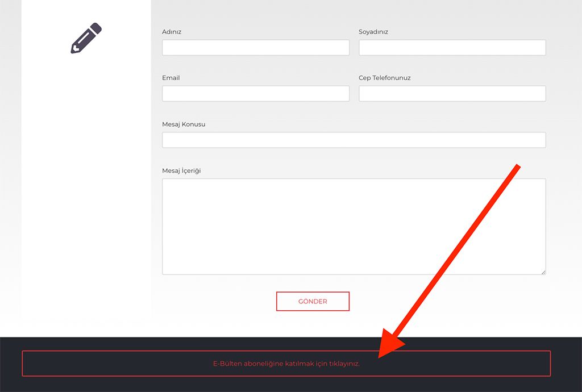Click the empty white panel below the pencil

click(86, 199)
